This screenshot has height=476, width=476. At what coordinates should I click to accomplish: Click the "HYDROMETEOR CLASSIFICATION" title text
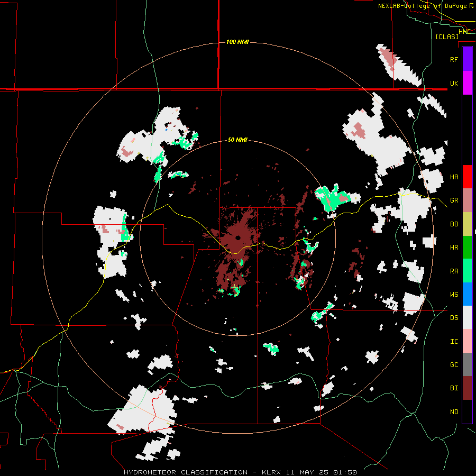point(186,472)
